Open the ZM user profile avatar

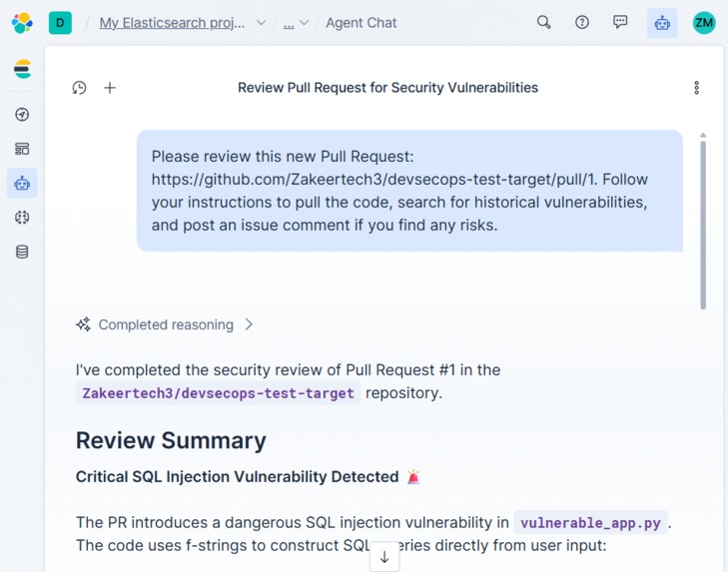click(704, 23)
